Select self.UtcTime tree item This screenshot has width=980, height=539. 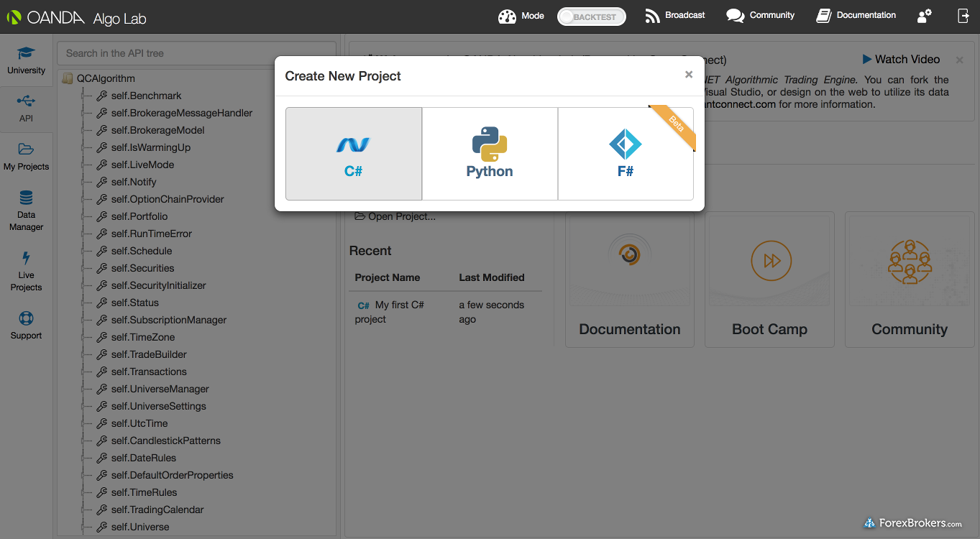point(139,423)
